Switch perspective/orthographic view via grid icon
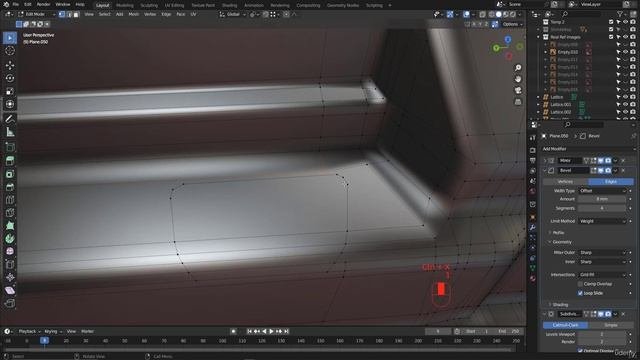This screenshot has height=360, width=640. (x=518, y=102)
